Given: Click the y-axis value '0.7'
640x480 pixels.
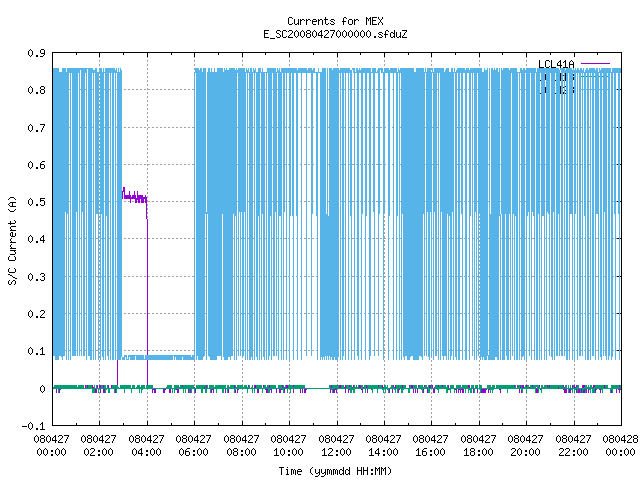Looking at the screenshot, I should point(36,128).
